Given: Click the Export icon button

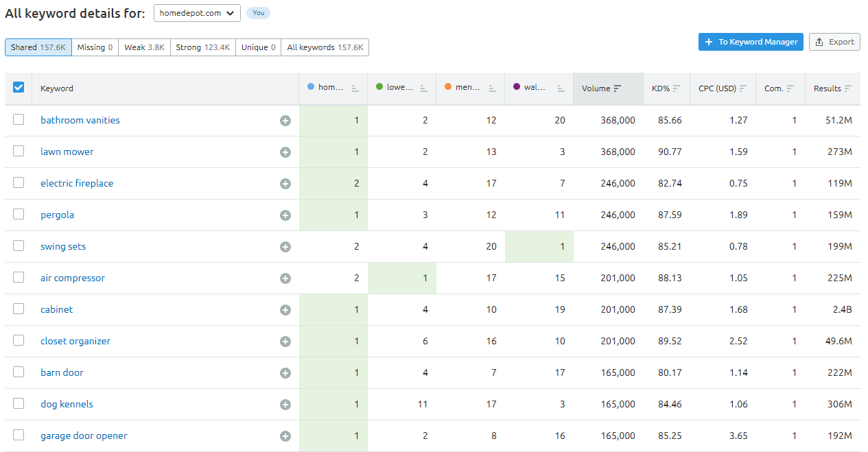Looking at the screenshot, I should pyautogui.click(x=834, y=42).
